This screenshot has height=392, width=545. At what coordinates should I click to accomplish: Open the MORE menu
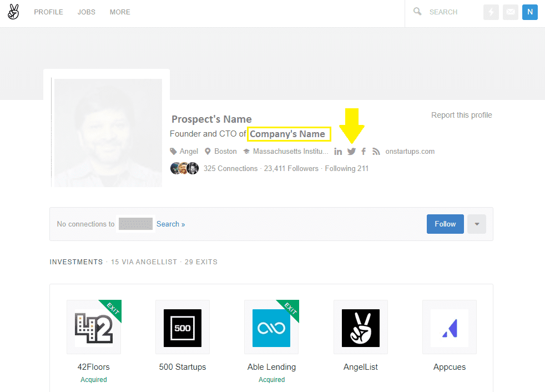coord(120,12)
